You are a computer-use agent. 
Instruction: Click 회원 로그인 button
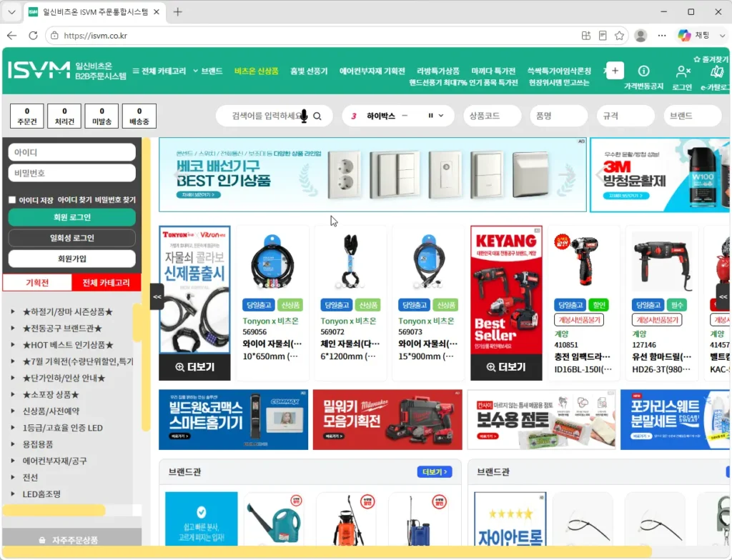[x=72, y=217]
